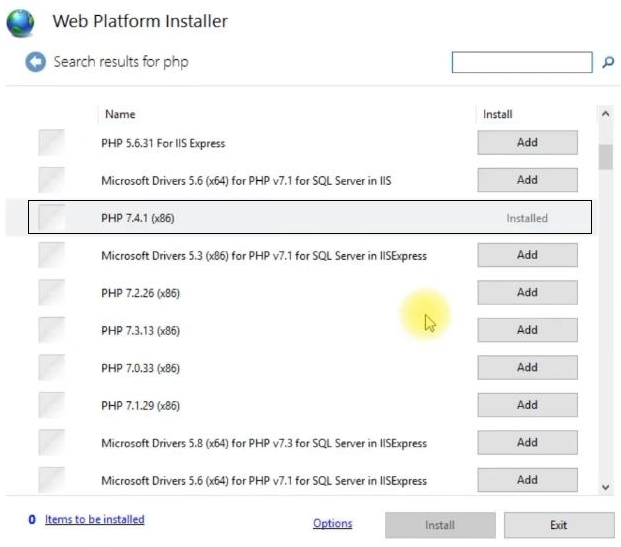Viewport: 621px width, 547px height.
Task: Click the search magnifier icon
Action: click(608, 63)
